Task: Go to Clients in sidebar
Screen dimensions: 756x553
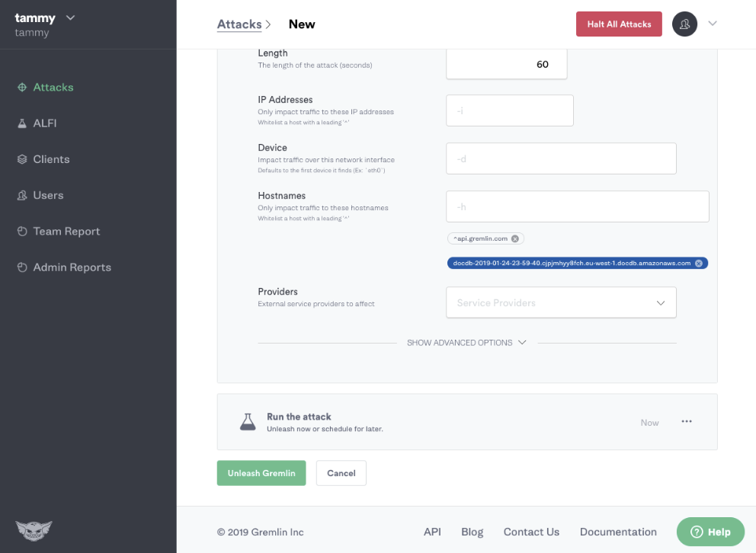Action: pyautogui.click(x=51, y=159)
